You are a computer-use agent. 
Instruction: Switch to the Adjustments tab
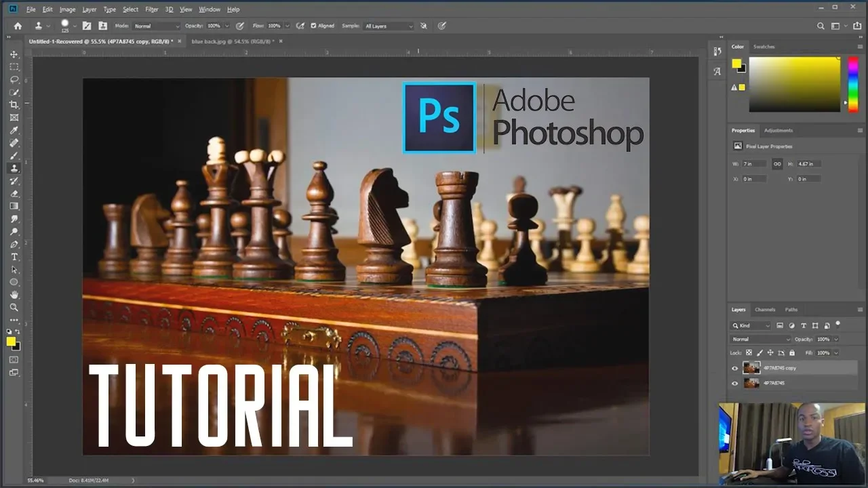coord(778,130)
